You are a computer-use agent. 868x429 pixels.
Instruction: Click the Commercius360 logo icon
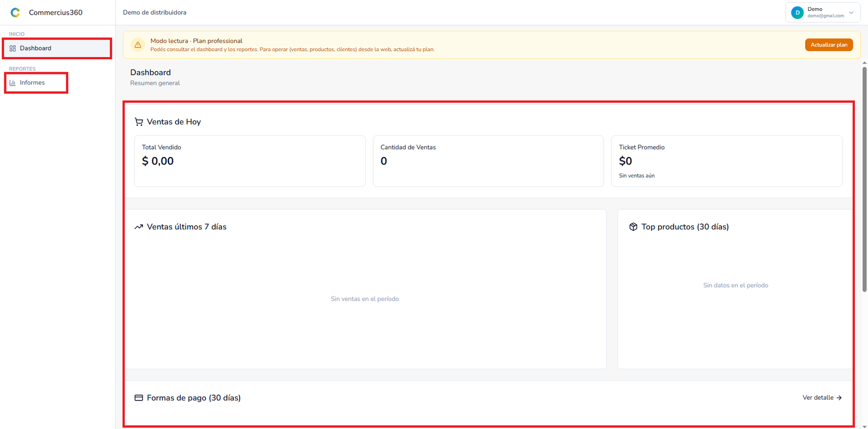15,12
